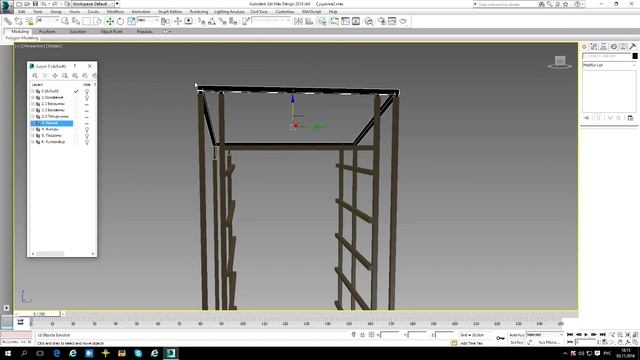The height and width of the screenshot is (360, 640).
Task: Toggle hide bulb for layer 0 (default)
Action: tap(87, 91)
